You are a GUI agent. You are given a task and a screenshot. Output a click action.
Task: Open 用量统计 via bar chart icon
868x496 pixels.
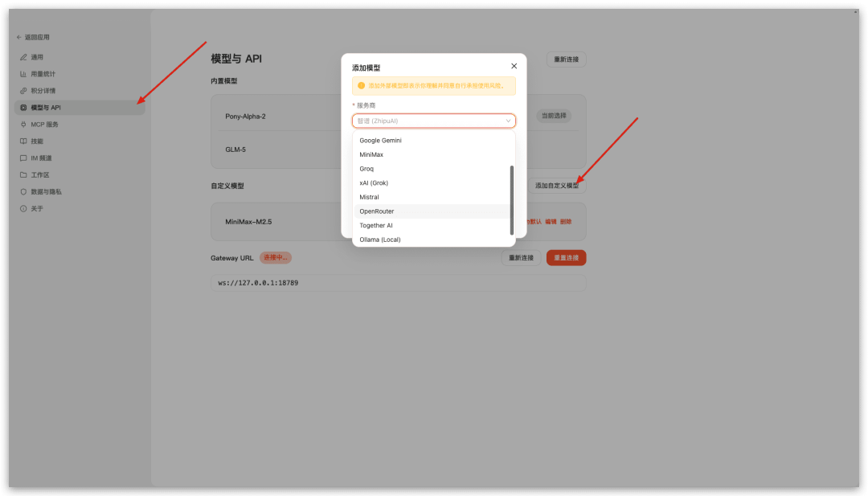[x=24, y=74]
